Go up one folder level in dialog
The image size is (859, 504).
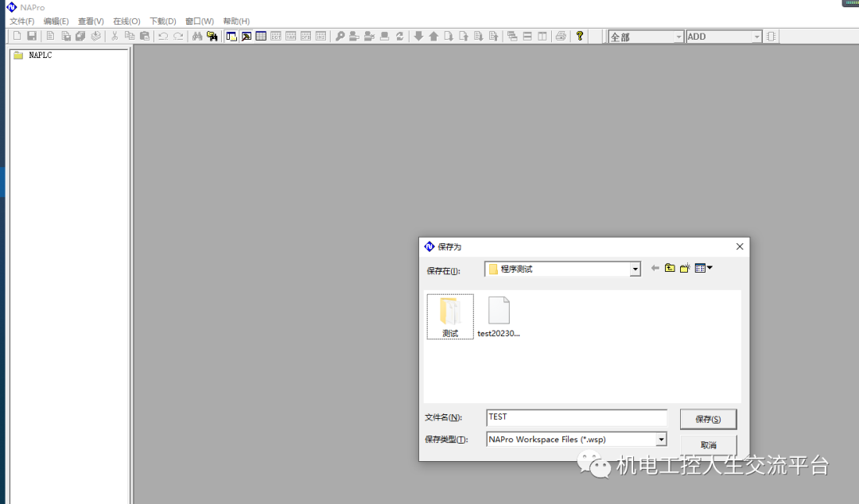click(x=670, y=268)
